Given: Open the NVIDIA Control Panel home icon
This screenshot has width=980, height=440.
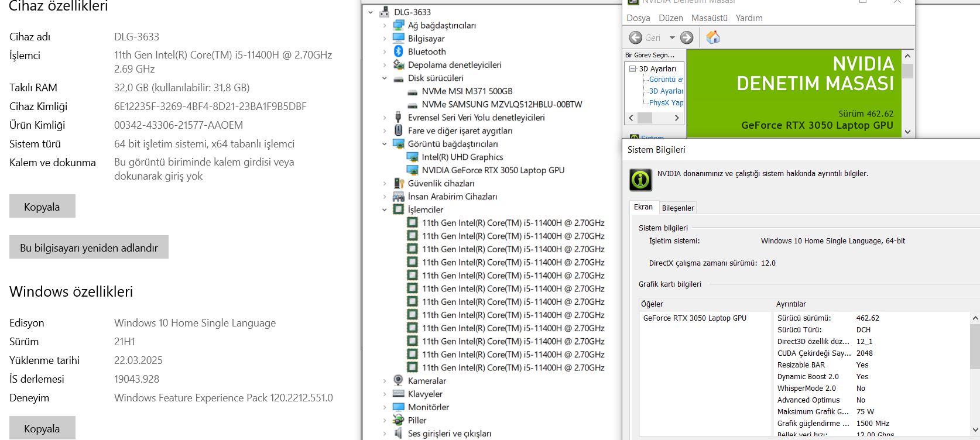Looking at the screenshot, I should point(713,38).
